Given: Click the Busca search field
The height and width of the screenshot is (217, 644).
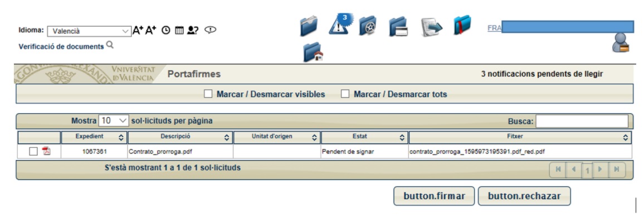Looking at the screenshot, I should pyautogui.click(x=582, y=121).
